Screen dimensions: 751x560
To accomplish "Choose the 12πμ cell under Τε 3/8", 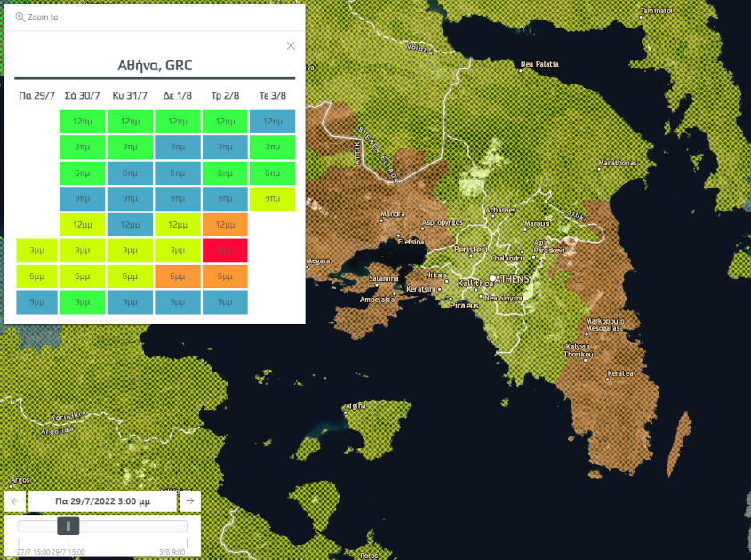I will point(273,122).
